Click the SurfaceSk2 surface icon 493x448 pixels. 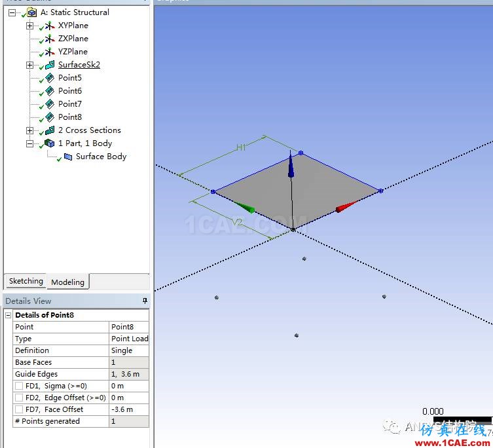click(50, 65)
